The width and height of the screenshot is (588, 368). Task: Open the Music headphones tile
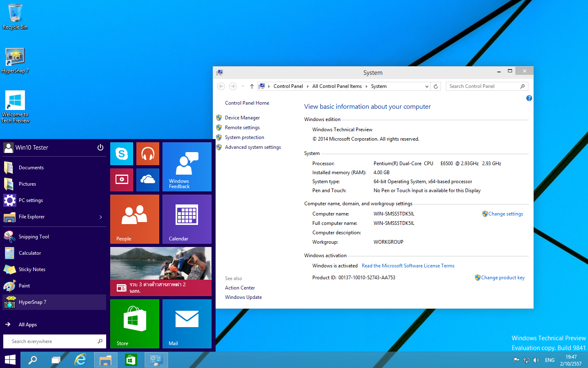pyautogui.click(x=147, y=154)
